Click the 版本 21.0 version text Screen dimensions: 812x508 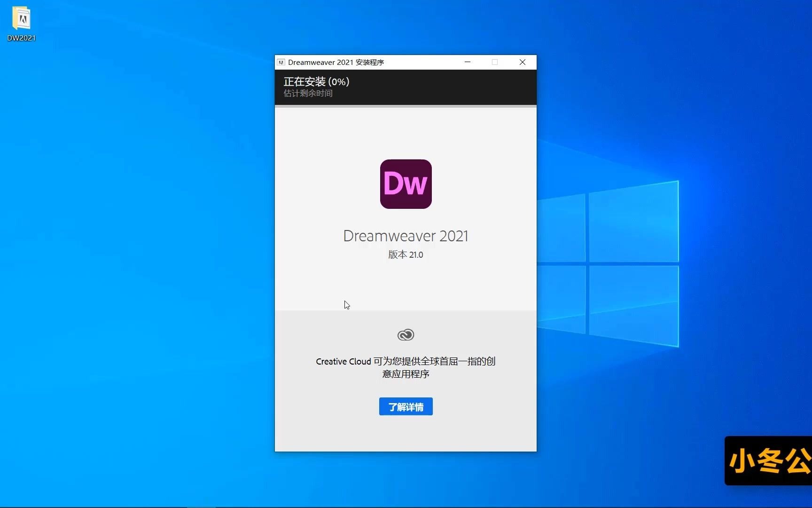click(x=406, y=254)
